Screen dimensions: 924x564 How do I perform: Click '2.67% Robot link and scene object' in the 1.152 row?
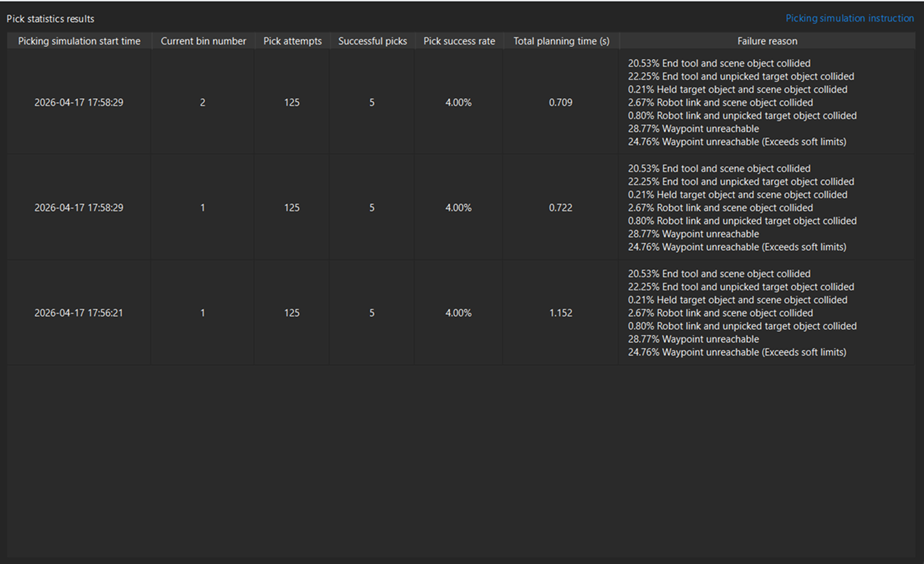pos(721,313)
